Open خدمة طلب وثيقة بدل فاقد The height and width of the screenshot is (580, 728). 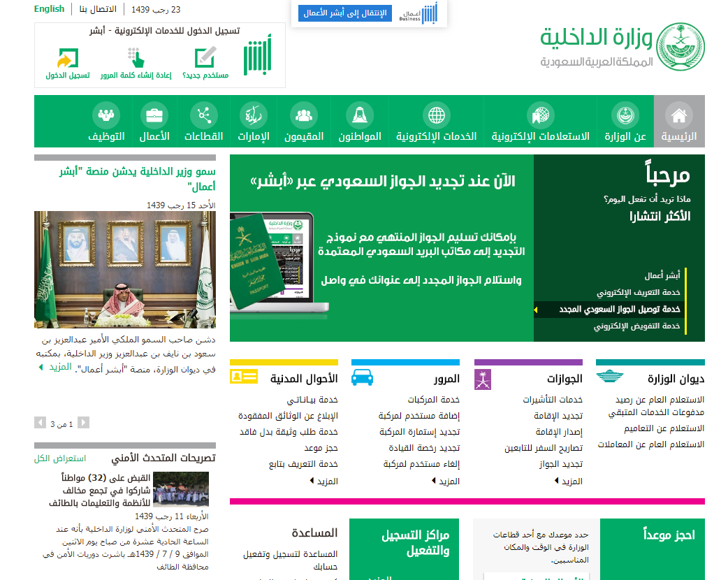tap(289, 432)
